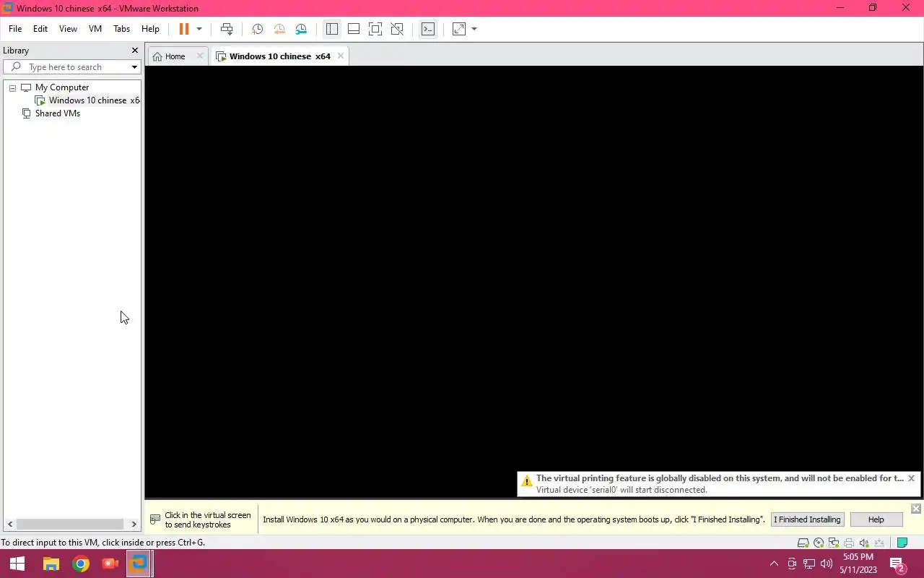Click the I Finished Installing button

tap(807, 519)
